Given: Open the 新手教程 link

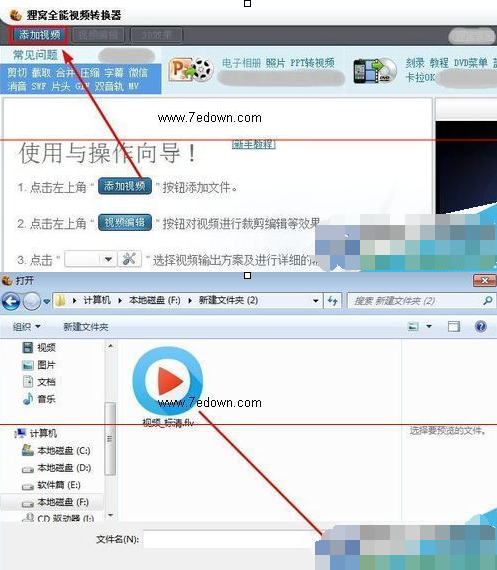Looking at the screenshot, I should click(x=254, y=144).
